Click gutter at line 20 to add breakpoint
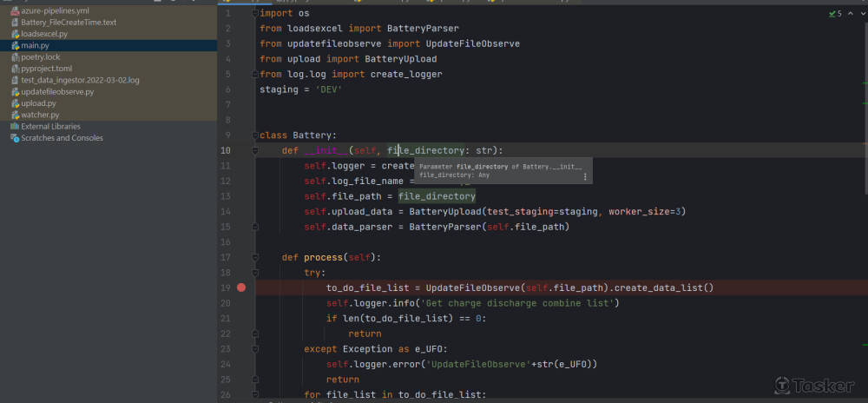Screen dimensions: 868x403 tap(241, 303)
